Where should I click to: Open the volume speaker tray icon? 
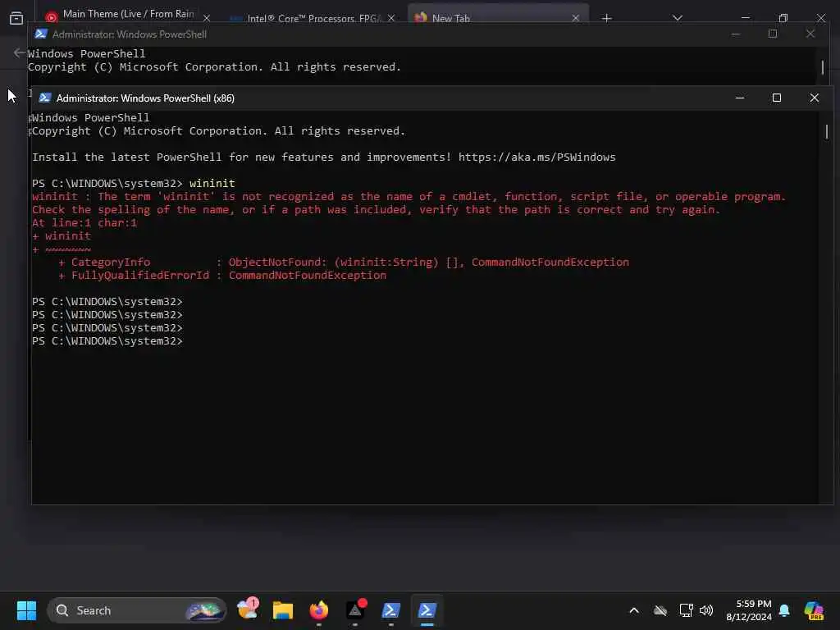pos(706,610)
